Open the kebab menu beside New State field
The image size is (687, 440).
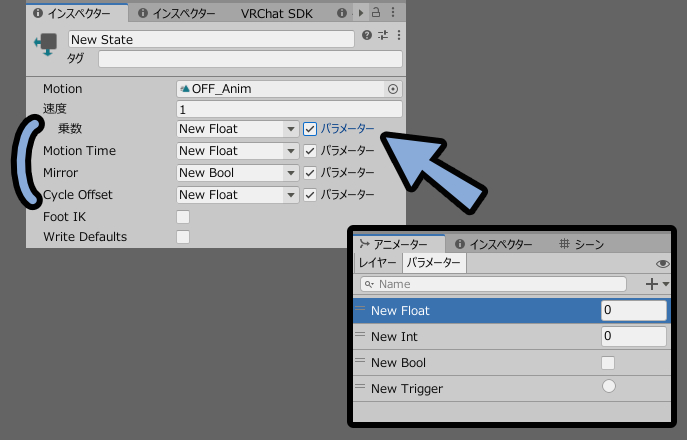click(x=399, y=35)
